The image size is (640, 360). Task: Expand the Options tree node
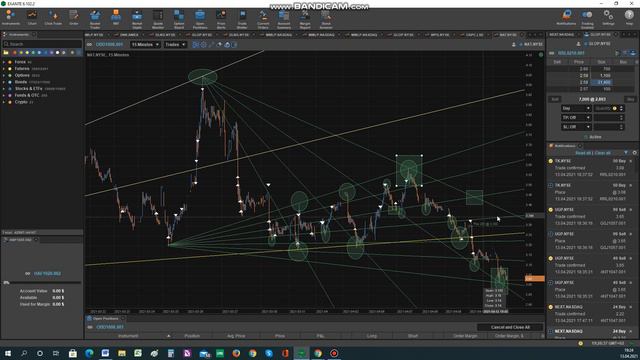(x=4, y=75)
